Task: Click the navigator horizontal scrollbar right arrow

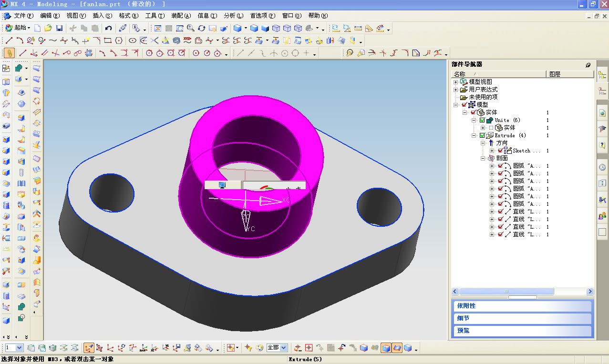Action: tap(590, 292)
